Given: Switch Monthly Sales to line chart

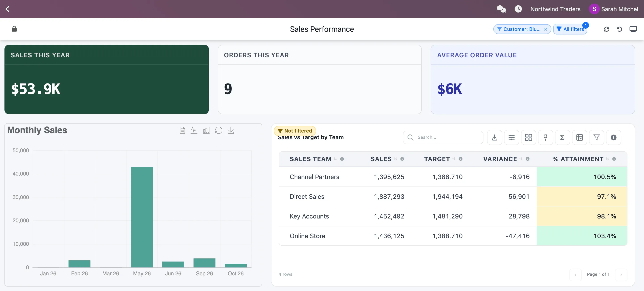Looking at the screenshot, I should coord(194,130).
